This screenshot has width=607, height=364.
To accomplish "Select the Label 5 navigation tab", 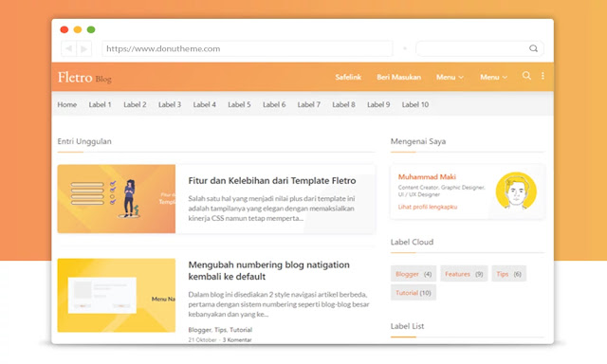I will pyautogui.click(x=239, y=104).
